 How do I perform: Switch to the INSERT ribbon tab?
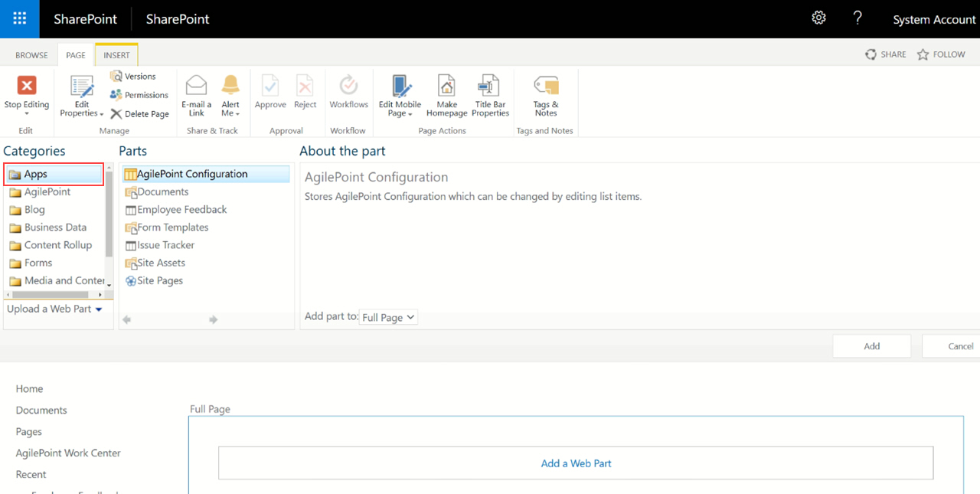pyautogui.click(x=116, y=55)
